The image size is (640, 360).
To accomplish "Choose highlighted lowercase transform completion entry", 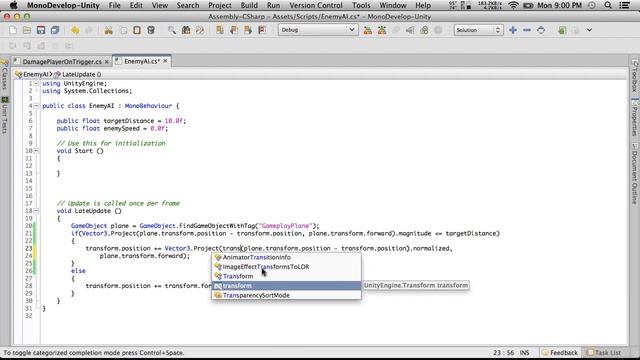I will coord(286,286).
